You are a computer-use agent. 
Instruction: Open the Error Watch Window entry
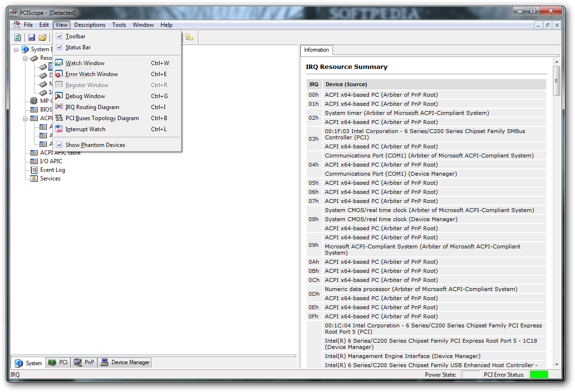coord(117,74)
